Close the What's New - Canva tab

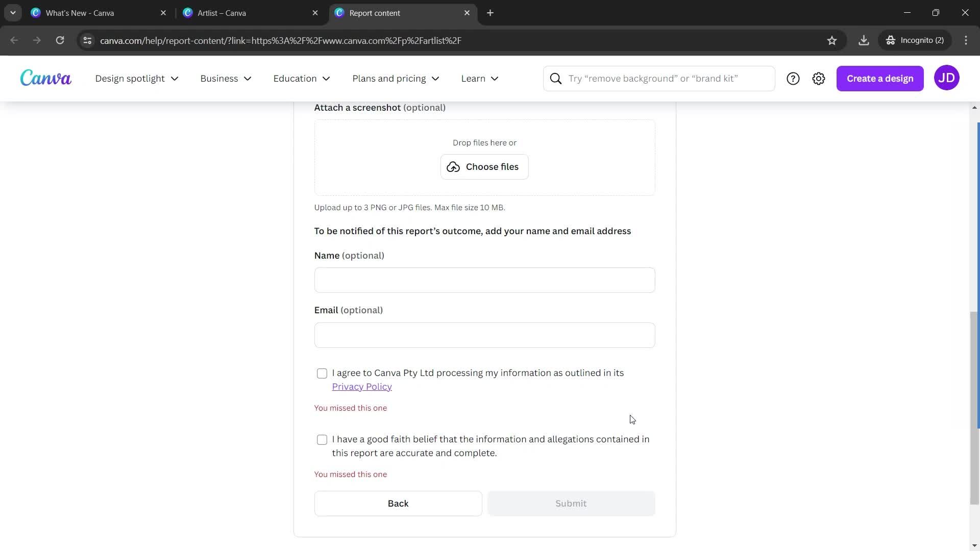163,13
